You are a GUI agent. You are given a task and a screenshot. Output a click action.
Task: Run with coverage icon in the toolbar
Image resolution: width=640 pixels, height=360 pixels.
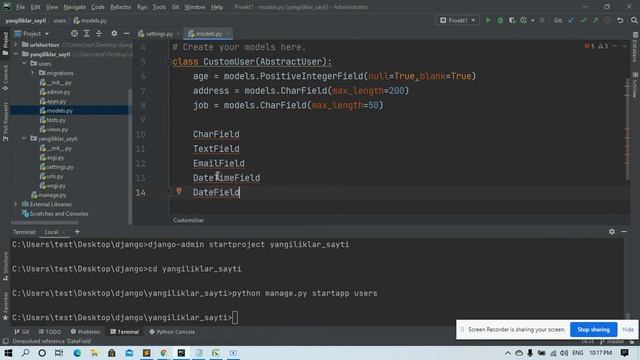511,20
